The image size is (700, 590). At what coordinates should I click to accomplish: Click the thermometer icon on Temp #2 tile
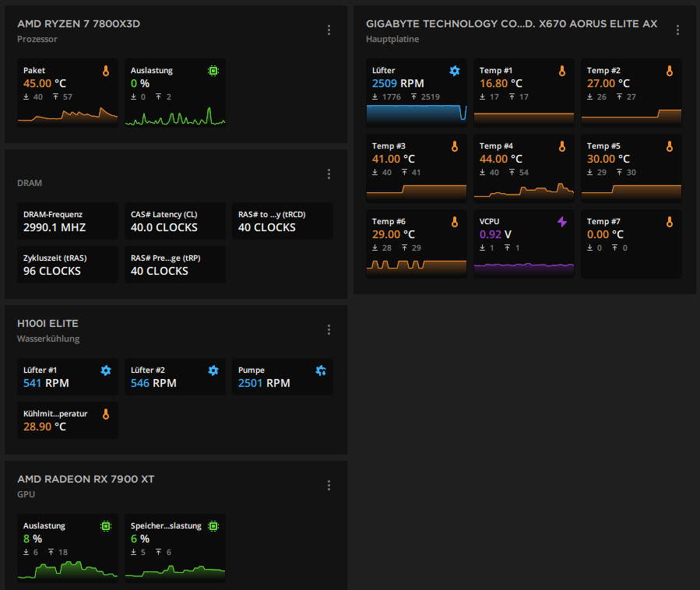click(670, 71)
